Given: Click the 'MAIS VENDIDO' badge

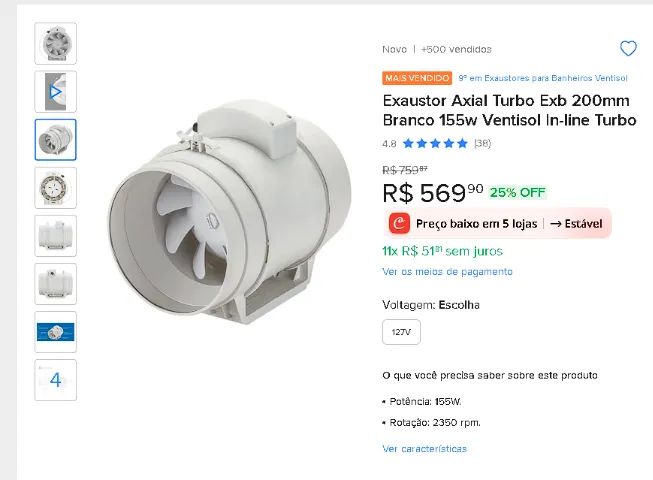Looking at the screenshot, I should click(x=417, y=78).
